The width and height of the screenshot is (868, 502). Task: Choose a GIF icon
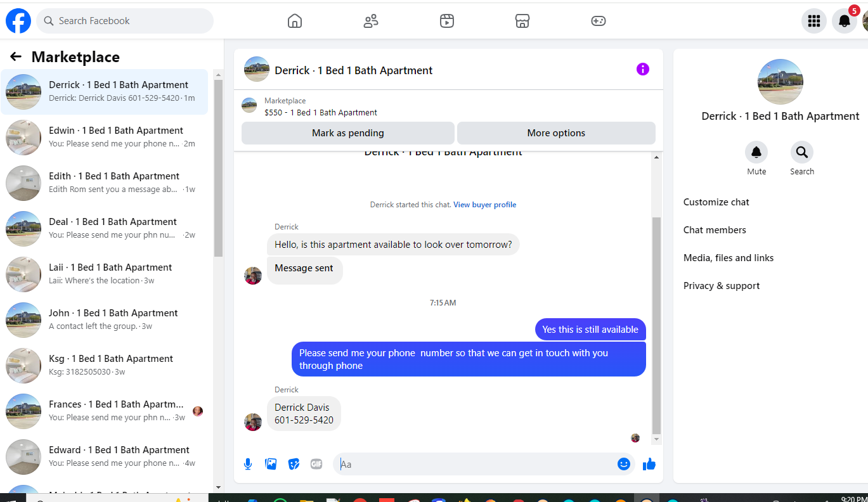click(x=316, y=464)
